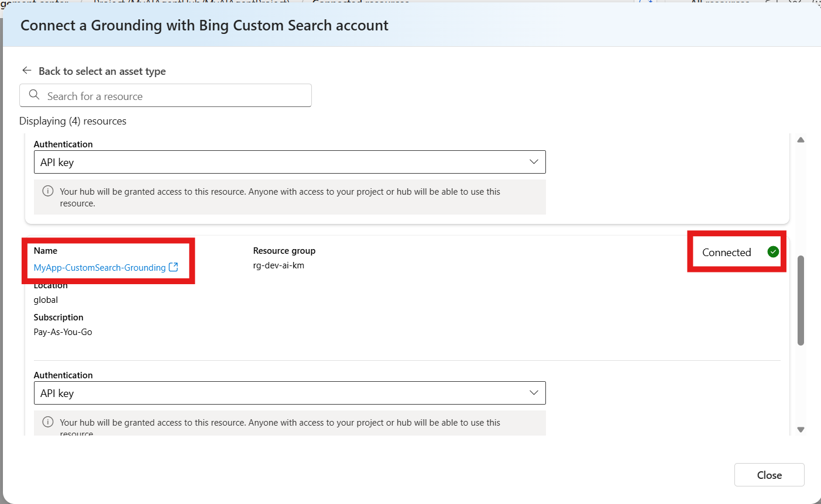Click the Search for a resource field

click(x=166, y=95)
